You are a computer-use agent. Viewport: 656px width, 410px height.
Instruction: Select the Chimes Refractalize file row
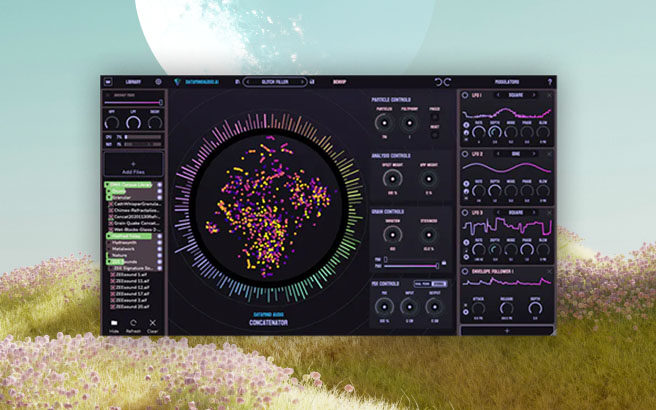click(135, 210)
